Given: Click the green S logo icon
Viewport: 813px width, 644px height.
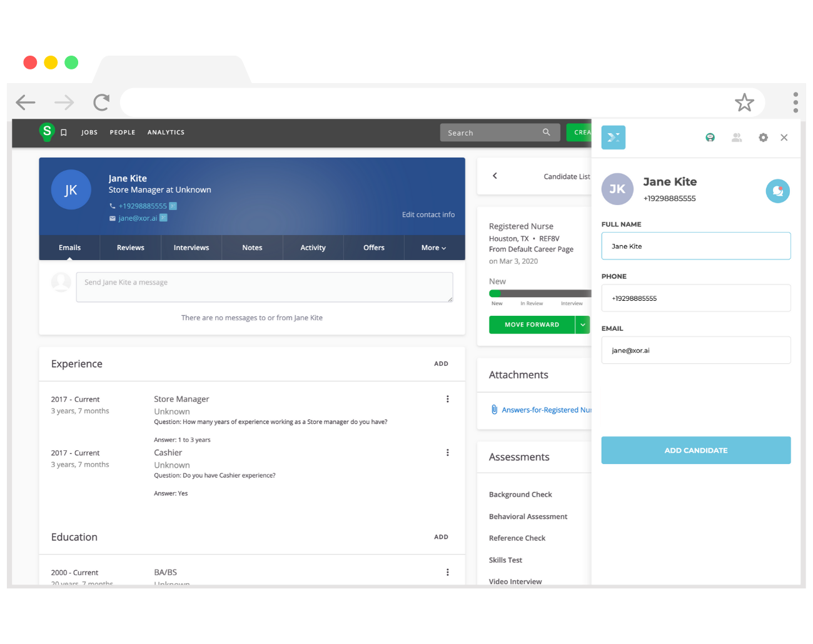Looking at the screenshot, I should pos(47,131).
